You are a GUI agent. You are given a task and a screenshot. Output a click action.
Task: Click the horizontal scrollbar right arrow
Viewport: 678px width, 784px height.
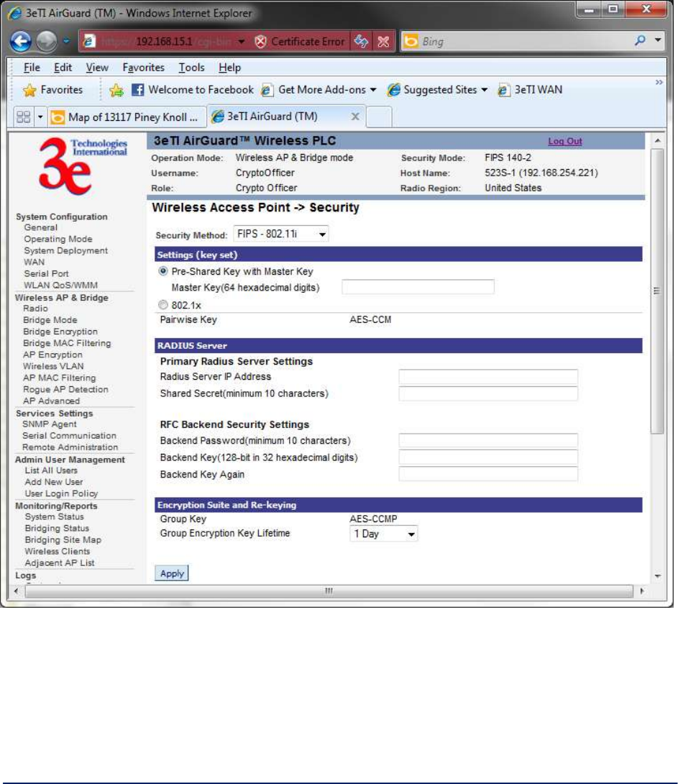pyautogui.click(x=642, y=591)
